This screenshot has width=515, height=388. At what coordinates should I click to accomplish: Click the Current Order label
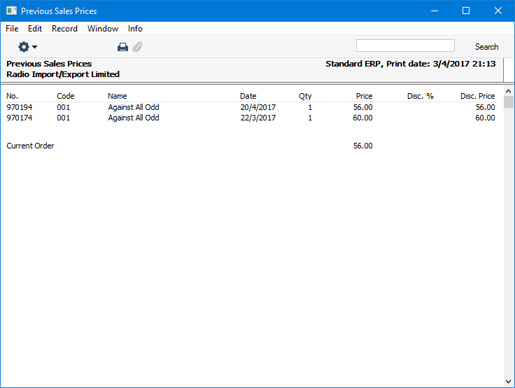[x=30, y=146]
